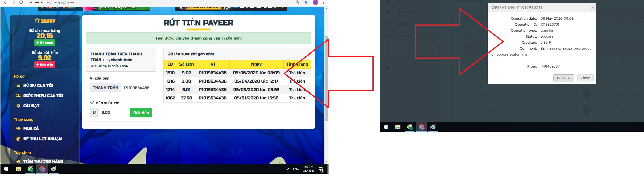Click the 37,68 amount cell
644x184 pixels.
pos(187,98)
